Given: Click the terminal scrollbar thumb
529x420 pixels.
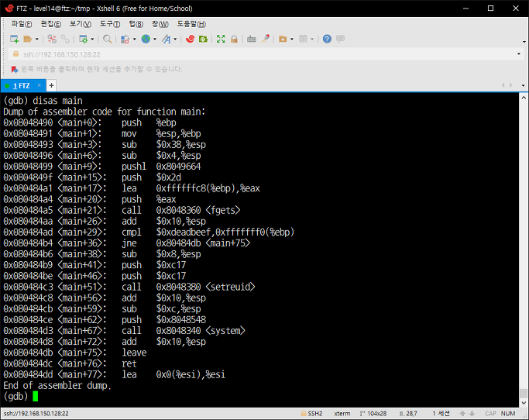Looking at the screenshot, I should [x=524, y=394].
